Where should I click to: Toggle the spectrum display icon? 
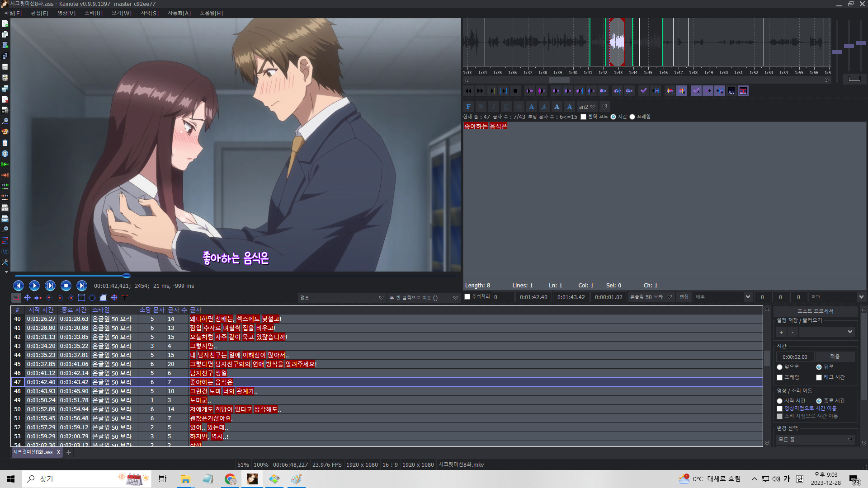click(731, 91)
